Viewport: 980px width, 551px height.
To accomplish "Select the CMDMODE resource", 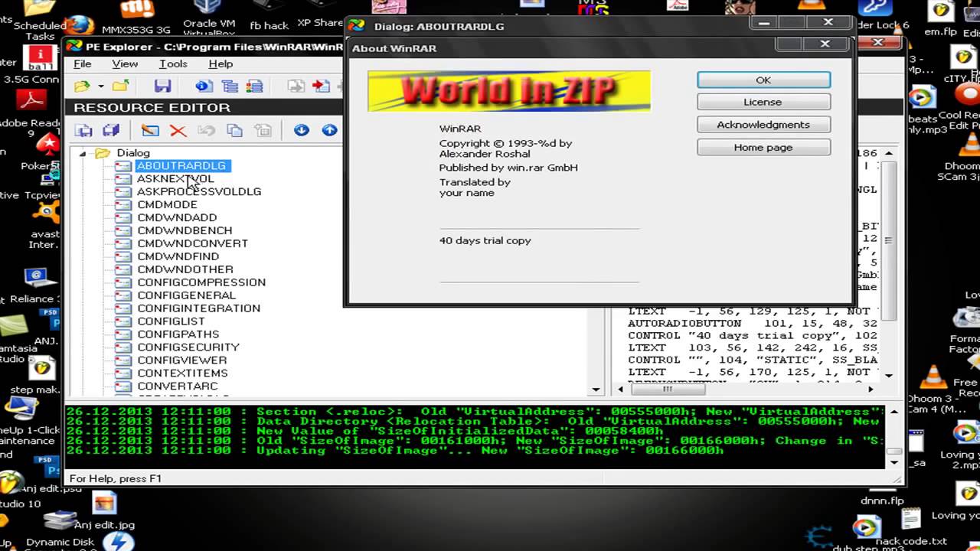I will point(167,204).
